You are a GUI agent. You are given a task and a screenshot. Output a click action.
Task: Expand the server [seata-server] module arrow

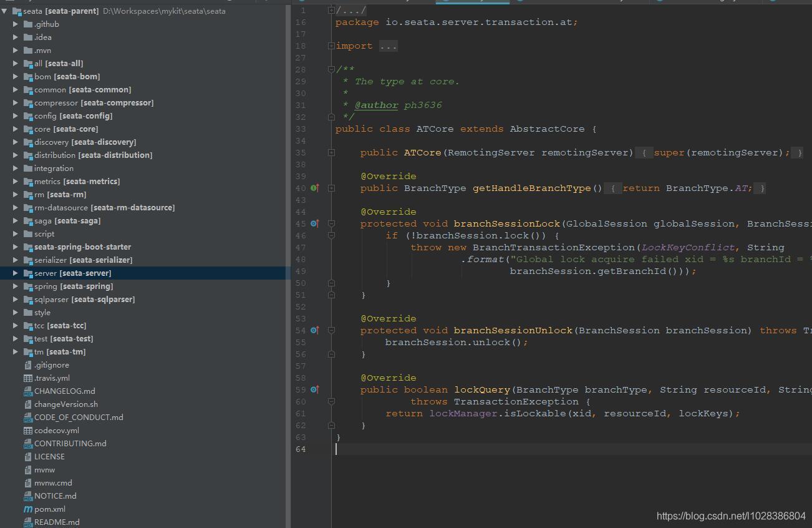tap(16, 273)
